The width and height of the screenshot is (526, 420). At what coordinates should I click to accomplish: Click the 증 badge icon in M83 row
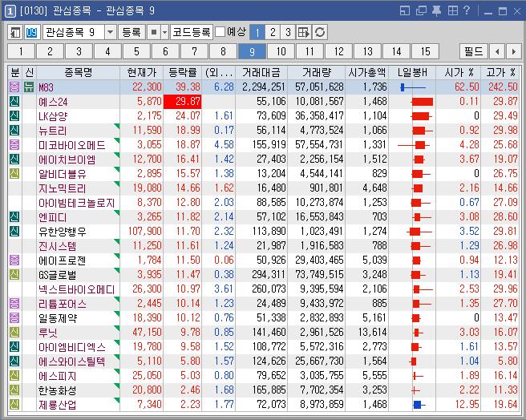click(14, 87)
